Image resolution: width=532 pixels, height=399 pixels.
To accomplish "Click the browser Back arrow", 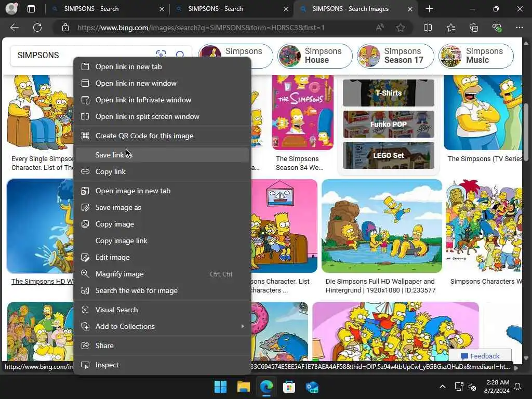I will point(14,28).
